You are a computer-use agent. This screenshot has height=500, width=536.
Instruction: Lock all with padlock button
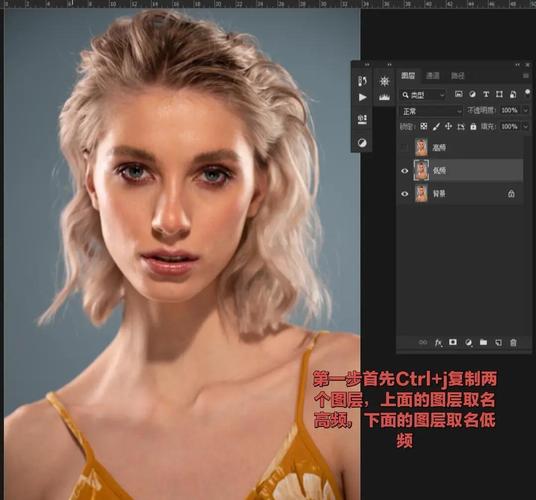[x=473, y=127]
